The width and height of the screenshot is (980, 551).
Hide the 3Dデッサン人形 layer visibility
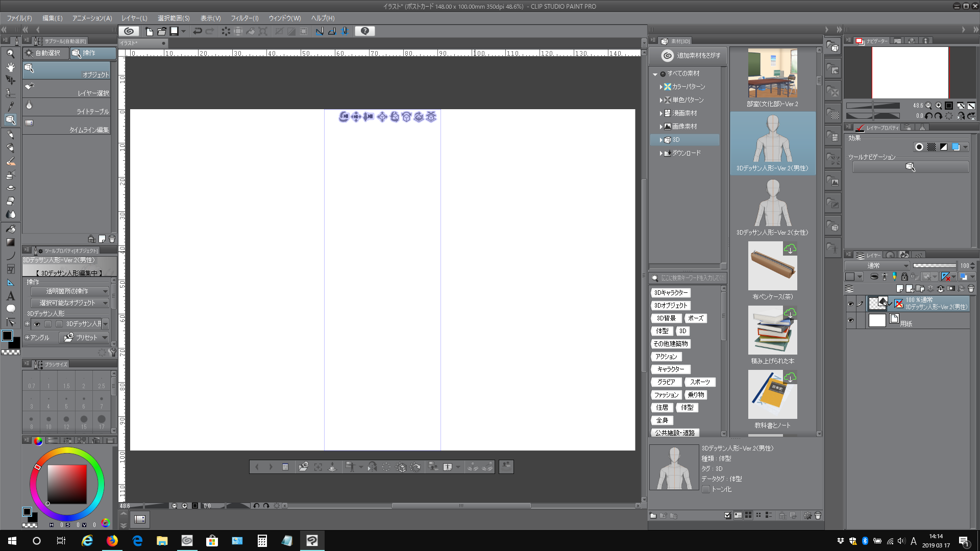tap(850, 304)
